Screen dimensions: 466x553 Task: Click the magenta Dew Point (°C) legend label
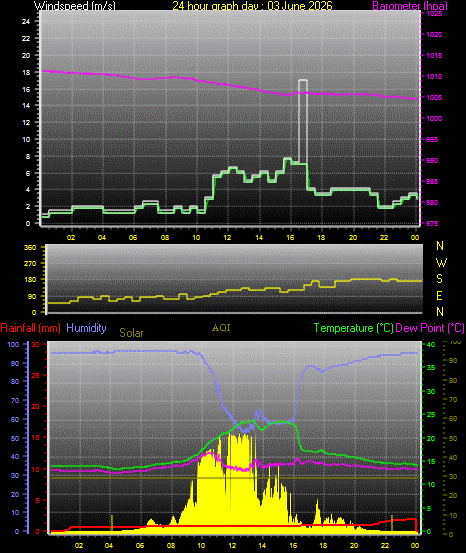point(430,328)
